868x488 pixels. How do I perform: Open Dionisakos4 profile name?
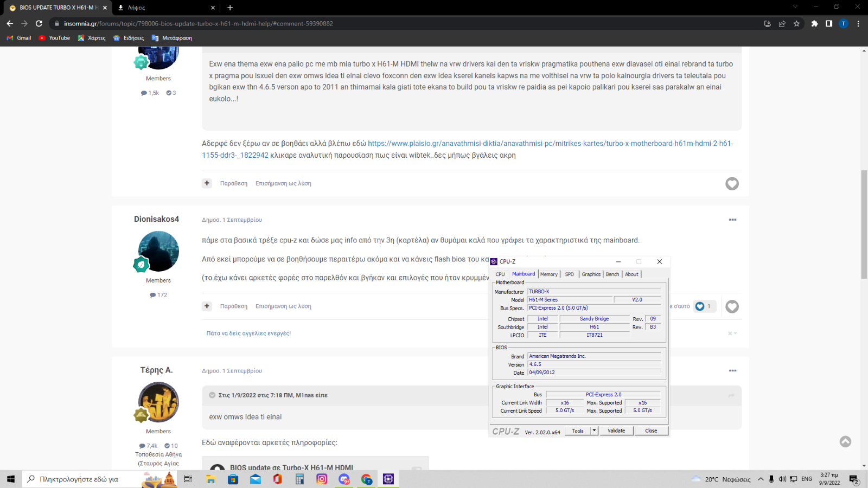[x=156, y=219]
